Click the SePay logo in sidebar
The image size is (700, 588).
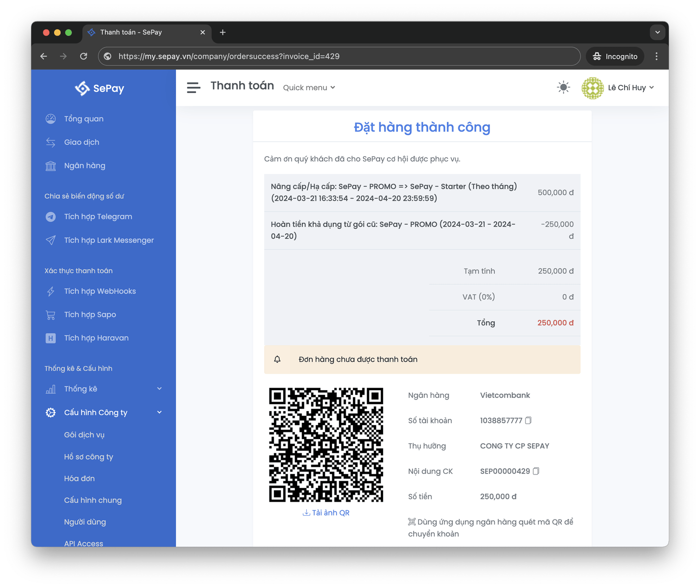tap(100, 88)
